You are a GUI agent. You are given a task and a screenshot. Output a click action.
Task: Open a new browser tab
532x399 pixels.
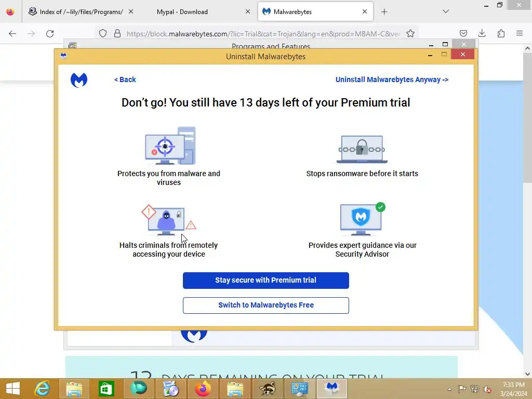pos(384,12)
